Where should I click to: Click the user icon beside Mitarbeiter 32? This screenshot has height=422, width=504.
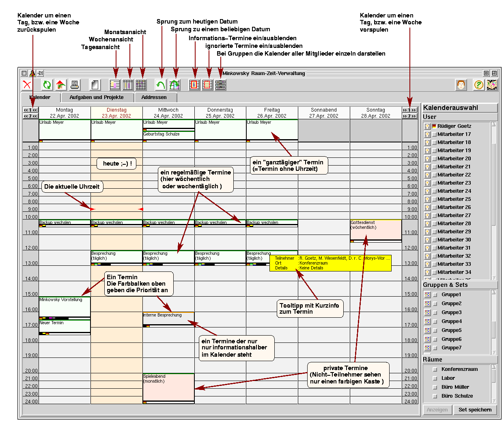(x=427, y=256)
